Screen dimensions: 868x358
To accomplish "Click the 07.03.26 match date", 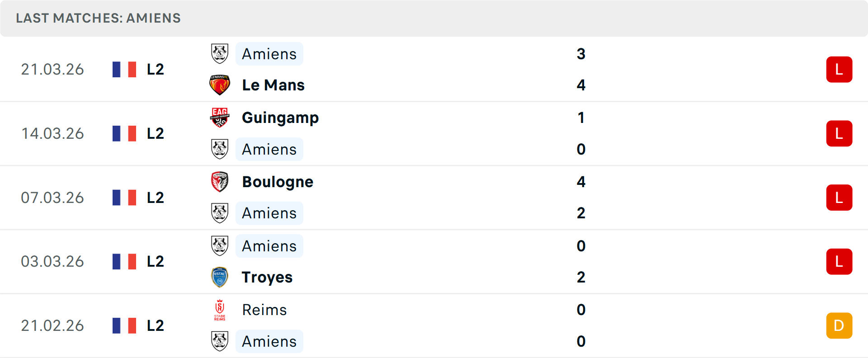I will (x=52, y=198).
